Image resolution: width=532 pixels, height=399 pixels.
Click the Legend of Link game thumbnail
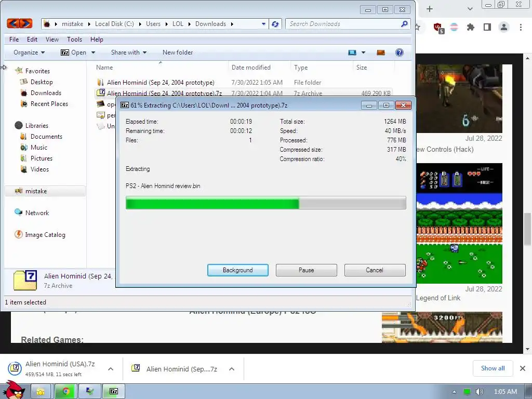point(459,223)
